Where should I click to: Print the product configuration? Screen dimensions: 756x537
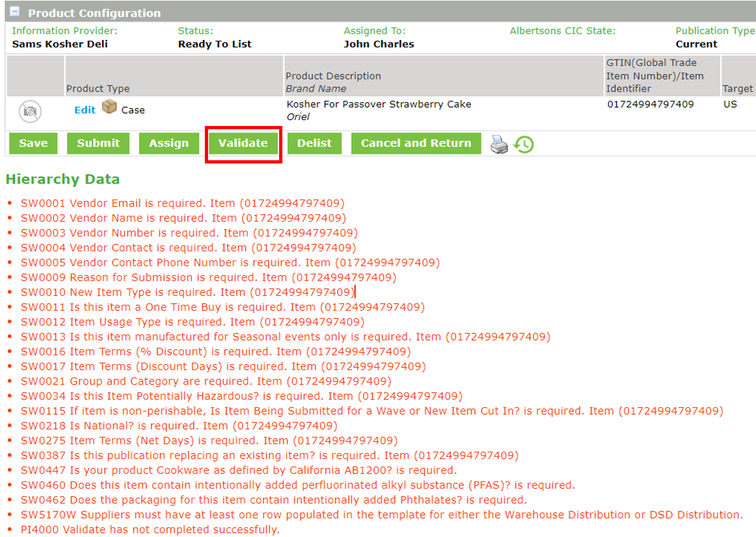(x=498, y=143)
